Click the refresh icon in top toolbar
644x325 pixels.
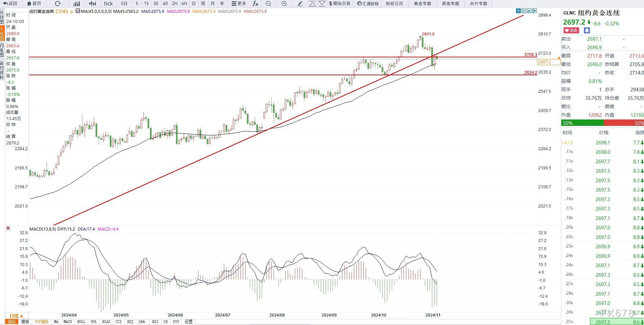58,4
